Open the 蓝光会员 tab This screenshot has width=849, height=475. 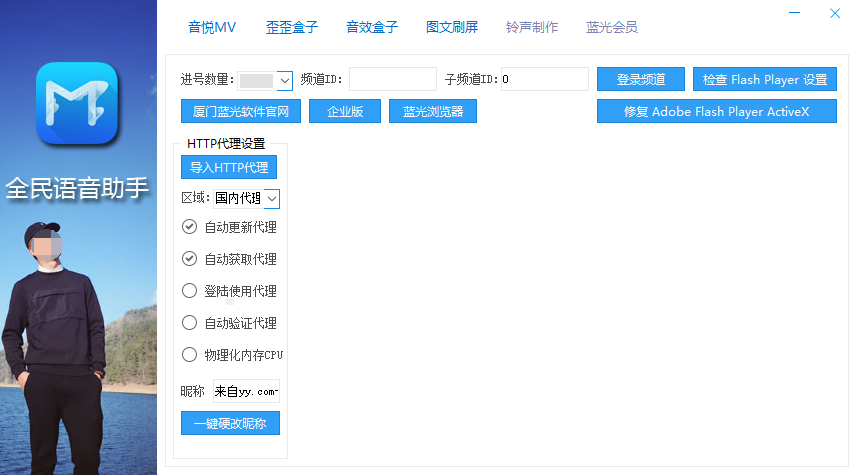612,27
